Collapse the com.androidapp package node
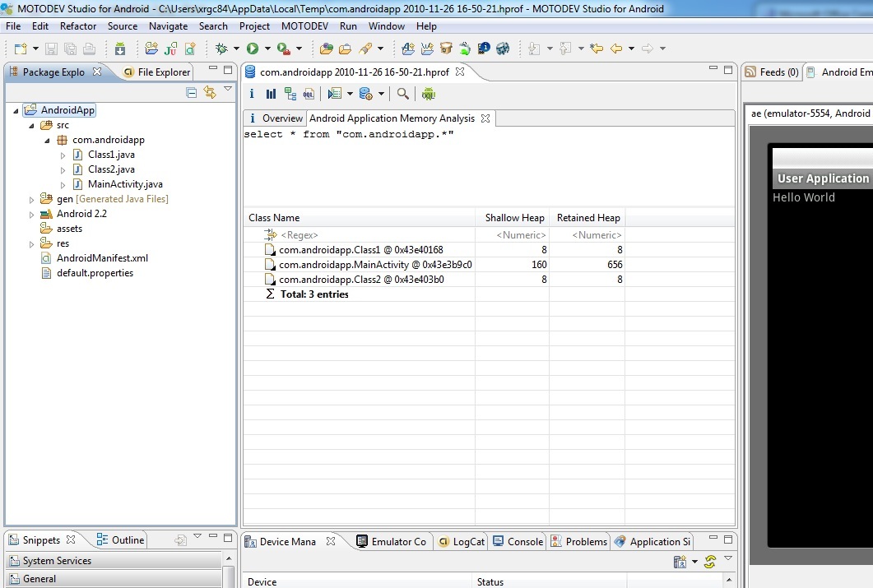This screenshot has height=588, width=873. [x=47, y=140]
